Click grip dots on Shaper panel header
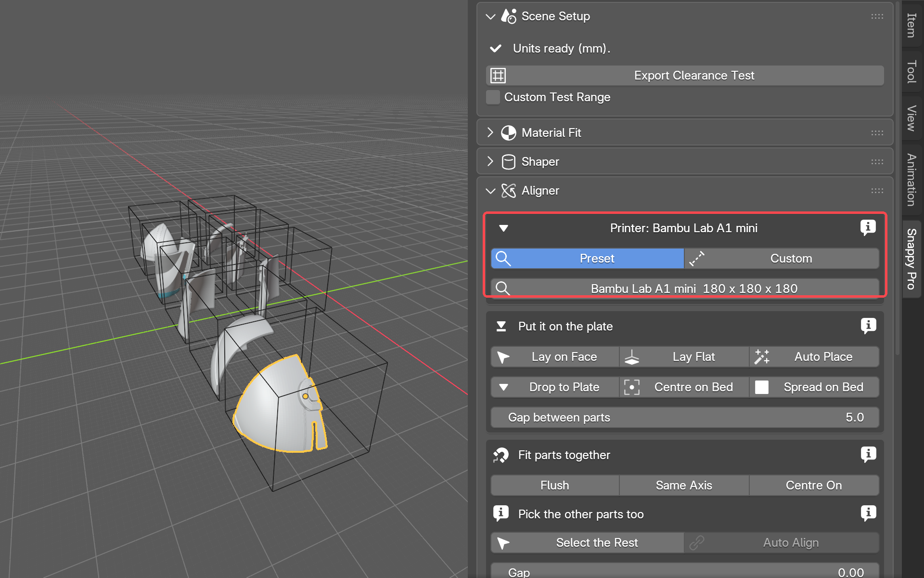Viewport: 924px width, 578px height. (877, 162)
